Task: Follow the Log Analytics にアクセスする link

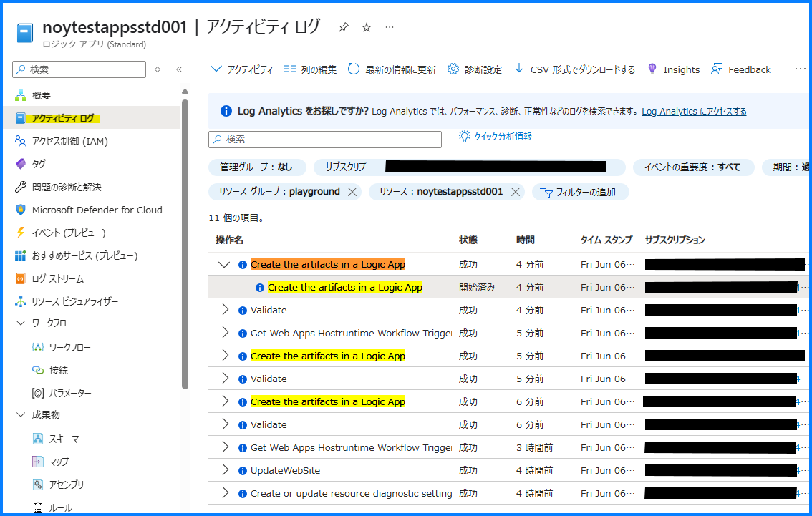Action: (694, 111)
